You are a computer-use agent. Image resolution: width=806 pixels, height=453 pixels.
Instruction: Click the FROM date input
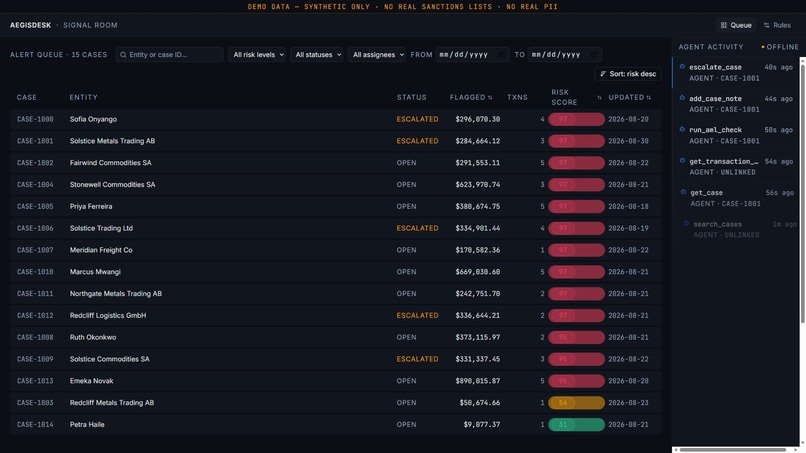[x=472, y=55]
